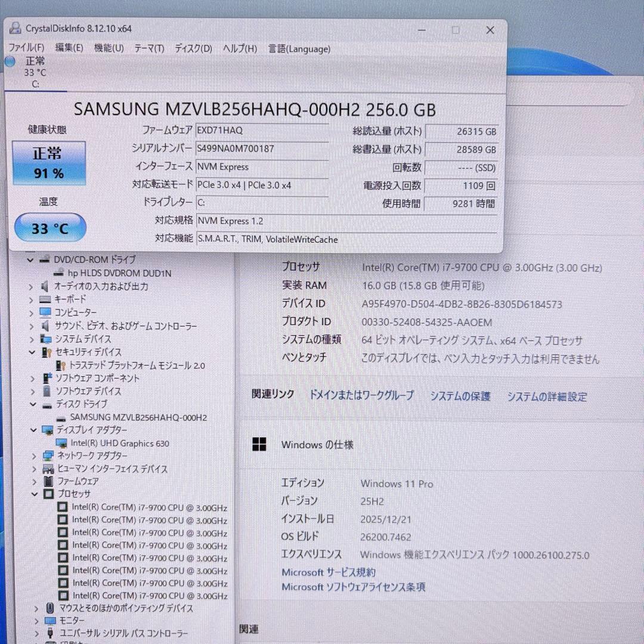This screenshot has height=644, width=644.
Task: Click the 33 °C temperature gauge
Action: point(49,227)
